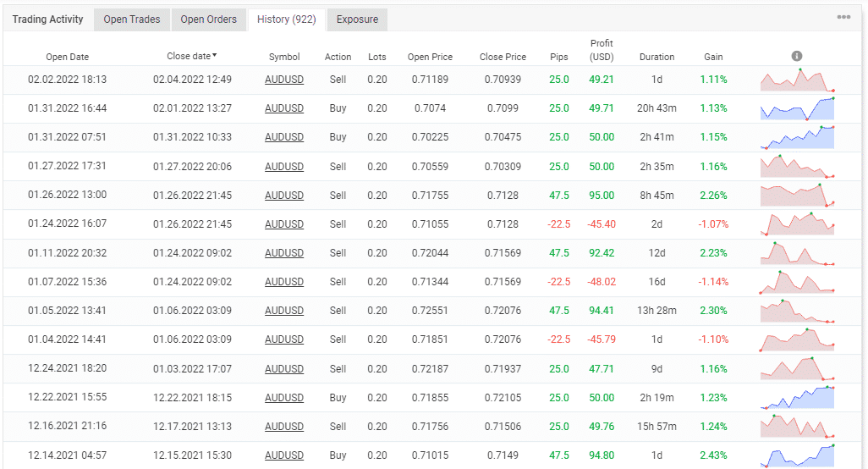Open AUDUSD link for 01.26.2022 13:00 trade

click(x=284, y=196)
